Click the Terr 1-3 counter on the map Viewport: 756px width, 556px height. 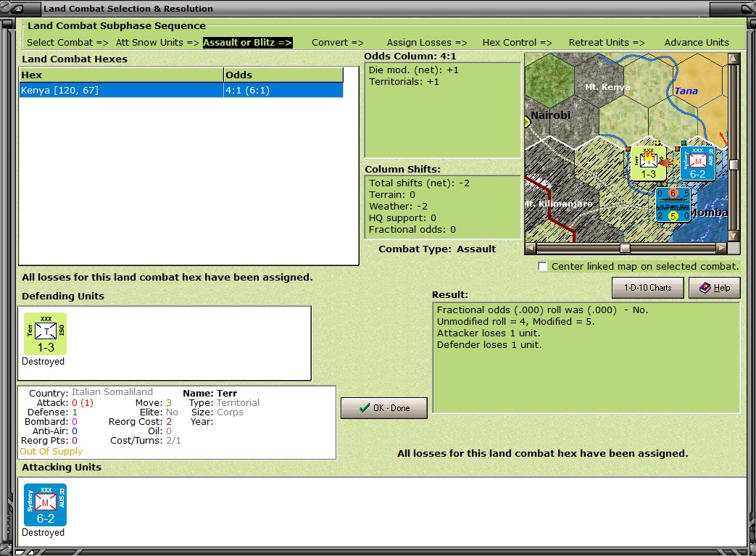click(648, 164)
